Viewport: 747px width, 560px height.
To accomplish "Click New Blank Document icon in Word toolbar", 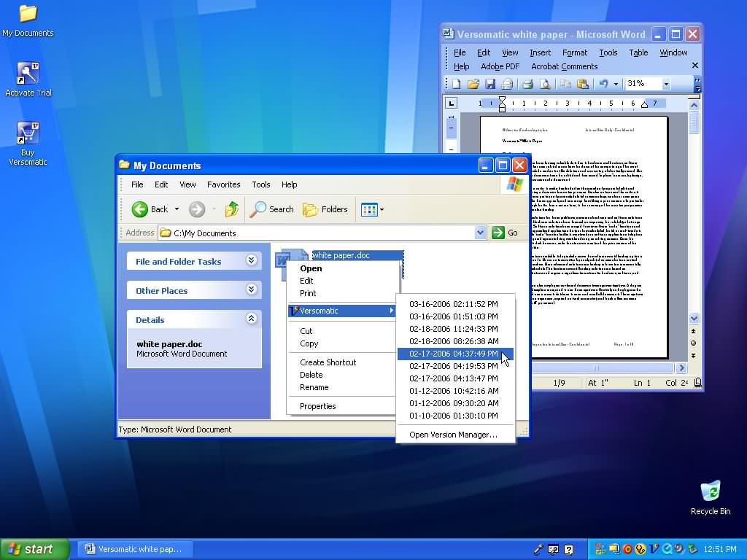I will pyautogui.click(x=456, y=85).
